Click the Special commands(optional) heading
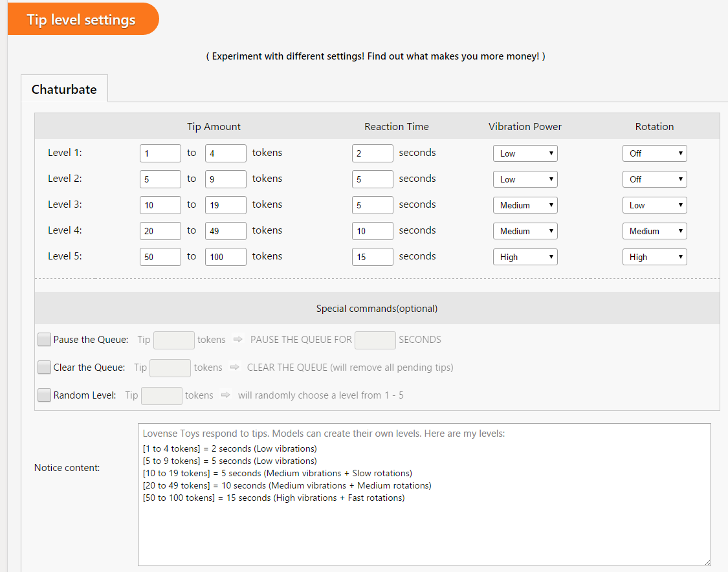This screenshot has width=728, height=572. (377, 308)
